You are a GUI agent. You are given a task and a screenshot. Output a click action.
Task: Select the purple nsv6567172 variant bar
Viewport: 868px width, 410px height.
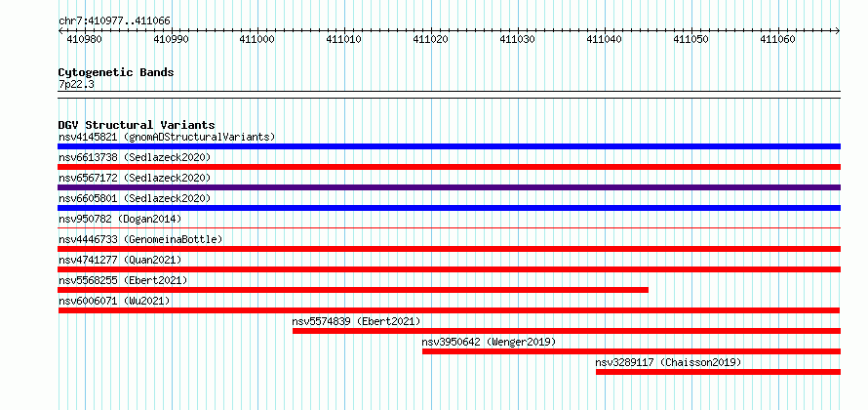coord(449,187)
